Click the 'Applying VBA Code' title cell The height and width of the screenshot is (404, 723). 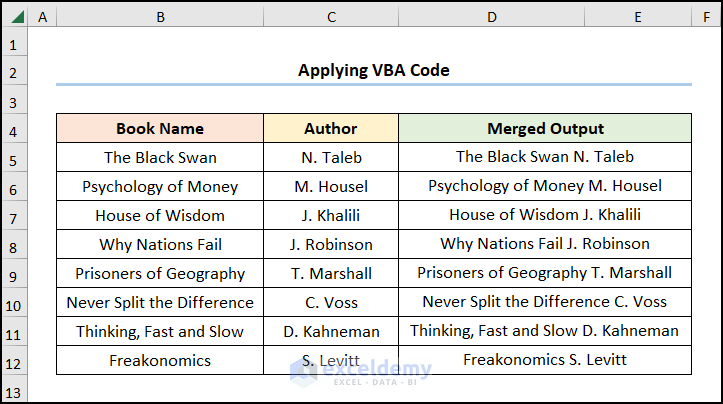pos(373,71)
